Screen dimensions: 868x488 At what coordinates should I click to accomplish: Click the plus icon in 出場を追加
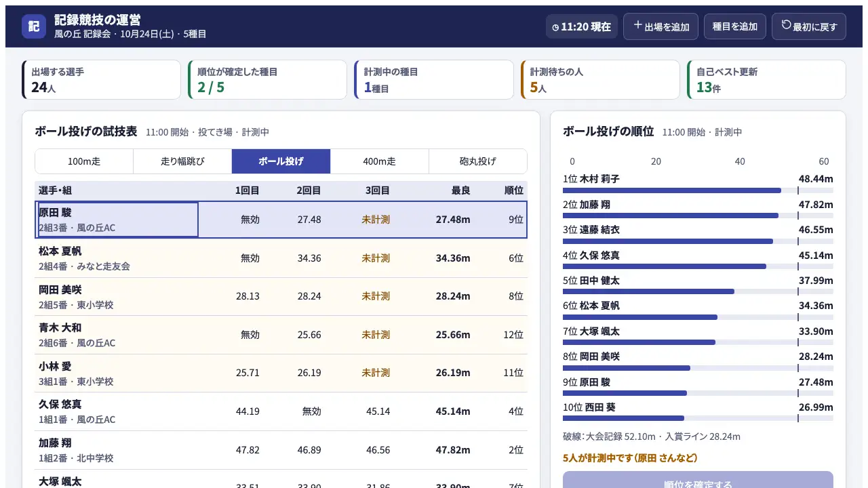point(637,25)
